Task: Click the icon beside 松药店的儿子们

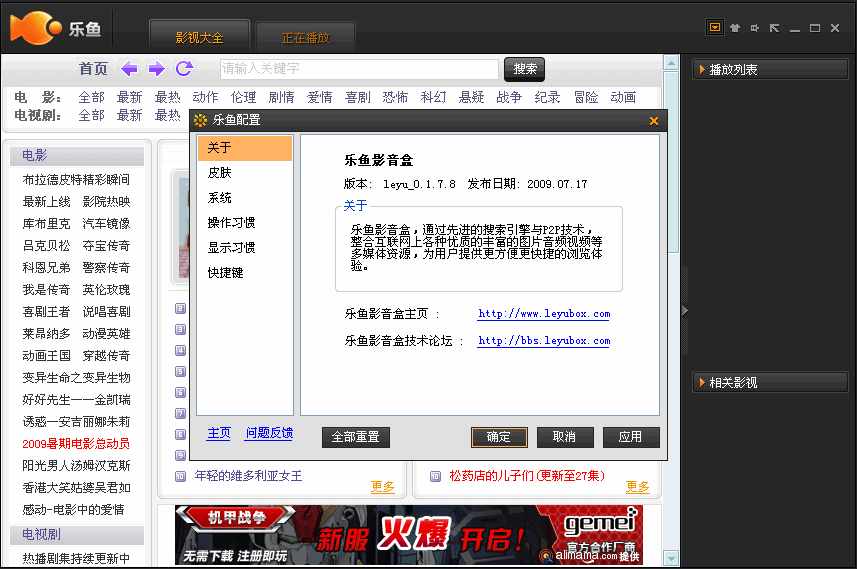Action: tap(435, 476)
